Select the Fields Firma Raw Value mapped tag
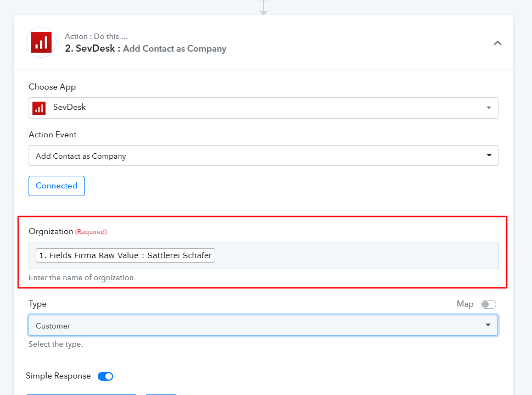 click(125, 255)
